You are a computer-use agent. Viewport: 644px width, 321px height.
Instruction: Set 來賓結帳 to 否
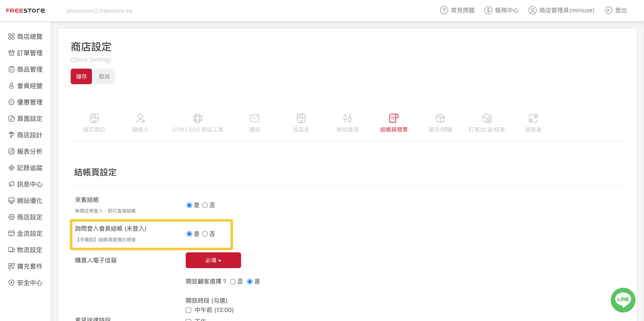click(x=205, y=205)
